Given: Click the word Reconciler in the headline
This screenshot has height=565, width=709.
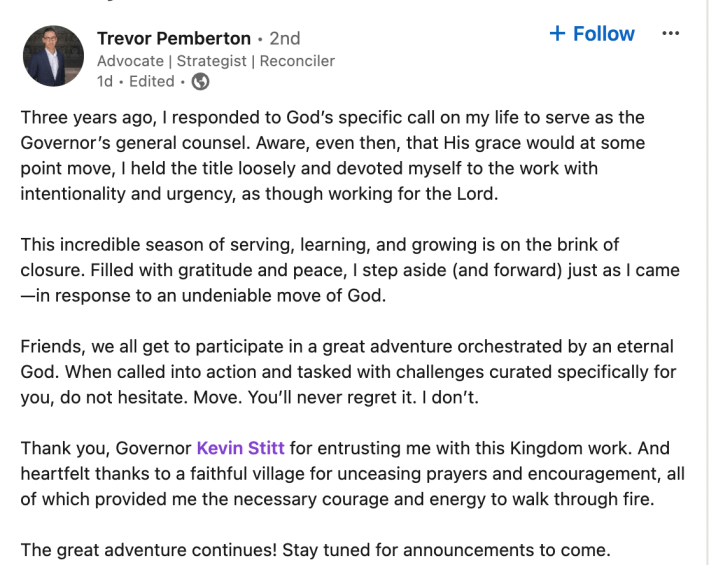Looking at the screenshot, I should click(x=297, y=61).
